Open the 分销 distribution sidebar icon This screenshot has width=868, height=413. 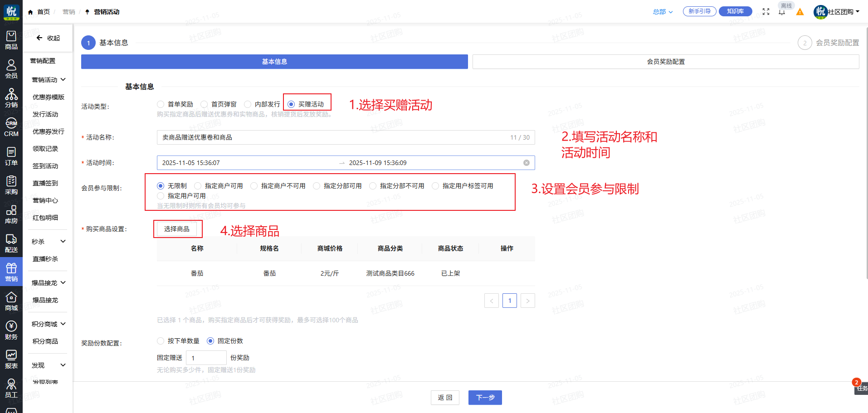coord(11,98)
